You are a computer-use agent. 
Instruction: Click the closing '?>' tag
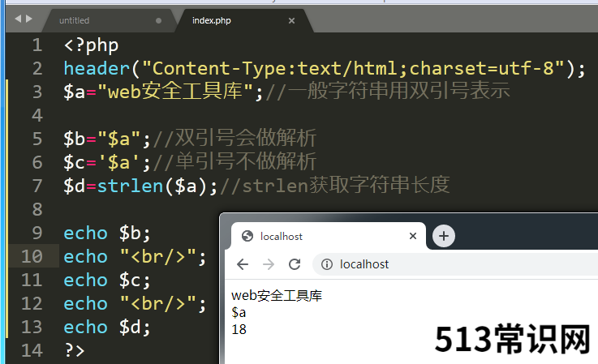(75, 351)
